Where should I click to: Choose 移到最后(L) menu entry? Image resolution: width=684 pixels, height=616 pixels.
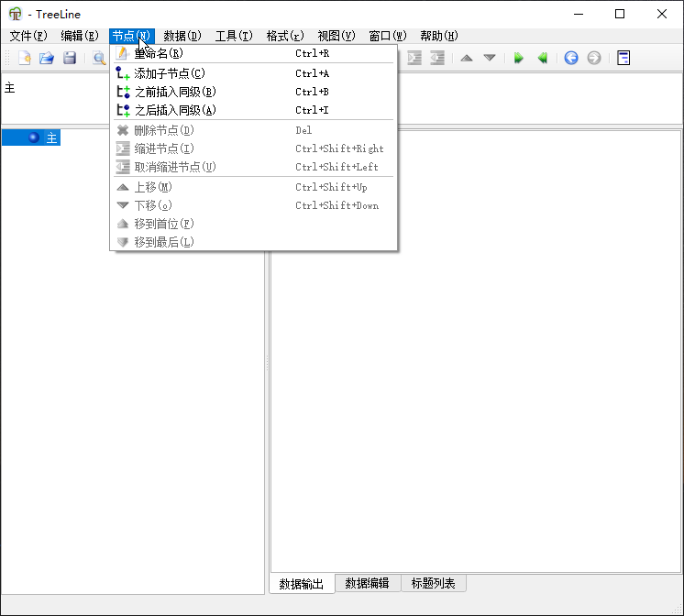[253, 242]
